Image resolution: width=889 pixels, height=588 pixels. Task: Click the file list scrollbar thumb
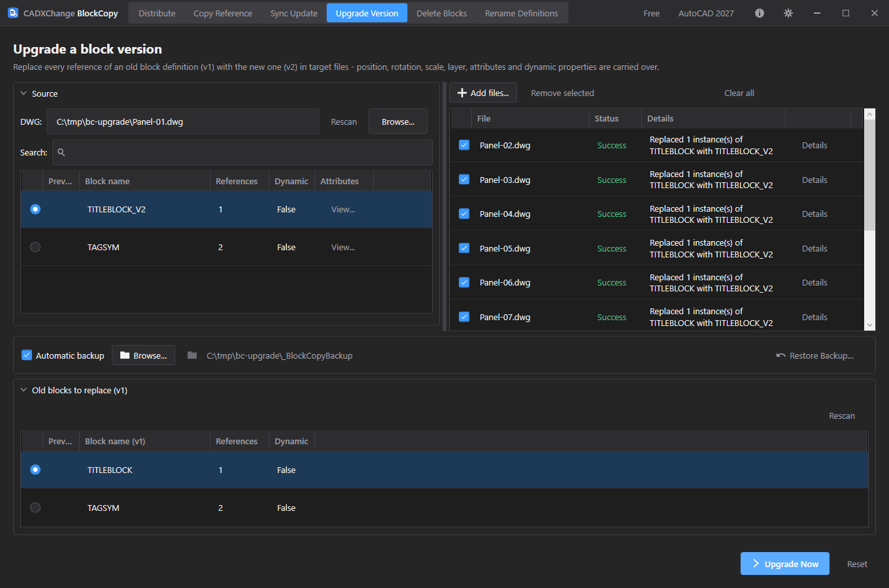[x=869, y=175]
